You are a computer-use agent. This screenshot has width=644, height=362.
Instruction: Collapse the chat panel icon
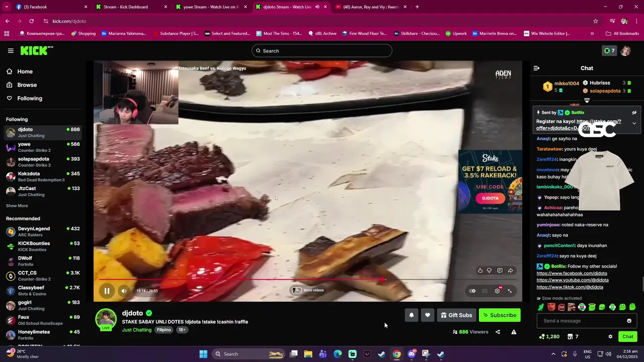536,68
